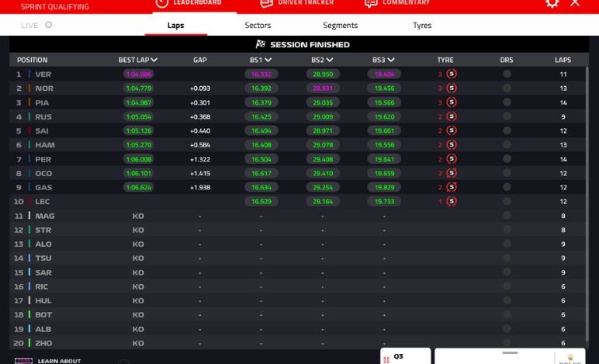
Task: Click Norris's soft tyre icon
Action: 452,88
